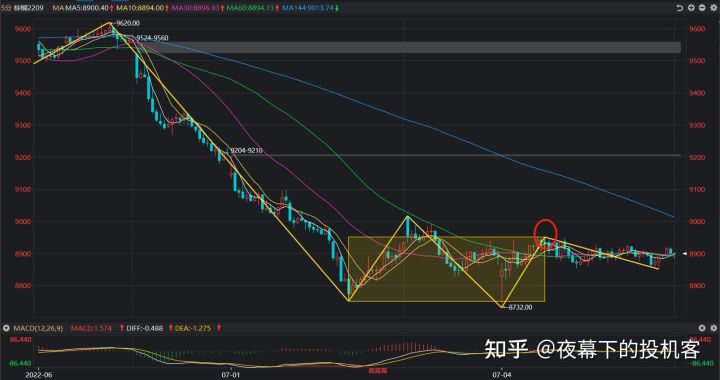Click the 07-04 date on time axis

pyautogui.click(x=502, y=374)
